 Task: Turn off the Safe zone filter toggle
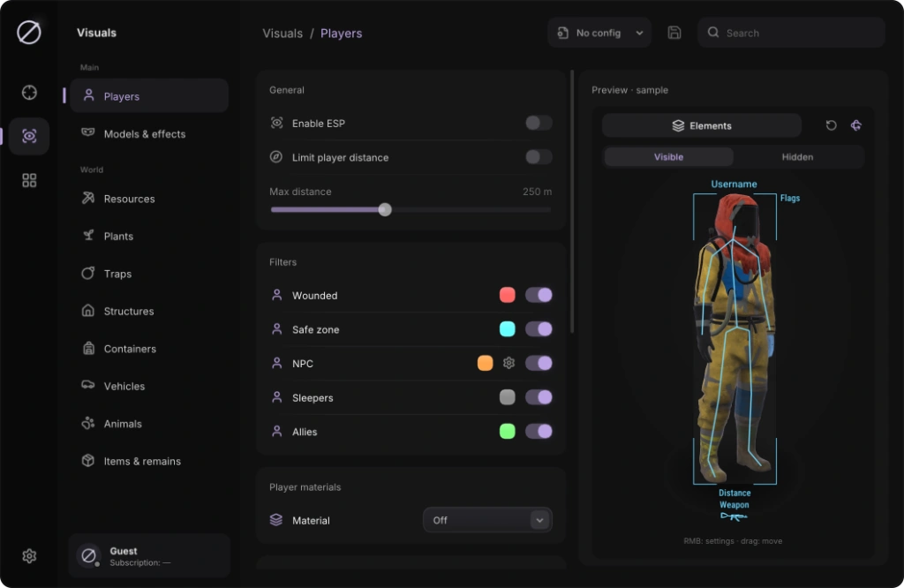(x=539, y=329)
